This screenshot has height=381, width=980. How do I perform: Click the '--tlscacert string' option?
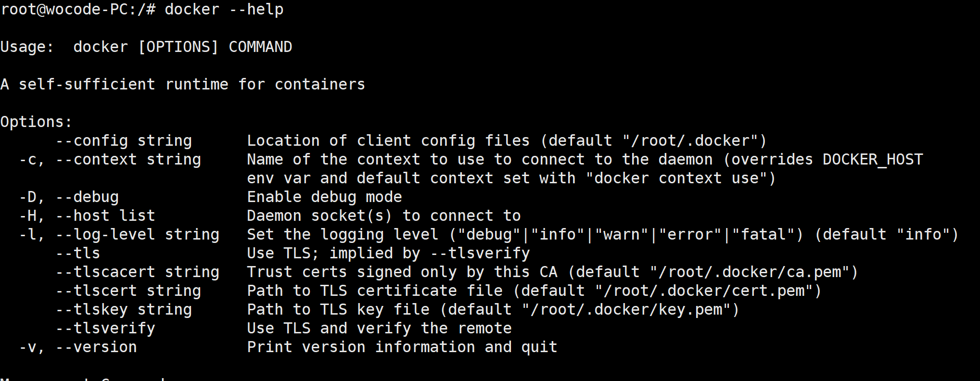point(137,272)
